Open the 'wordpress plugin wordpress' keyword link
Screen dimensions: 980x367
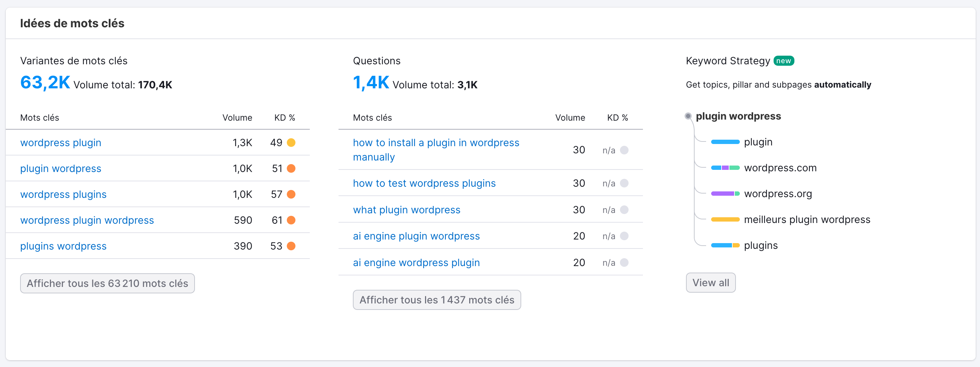(x=87, y=220)
